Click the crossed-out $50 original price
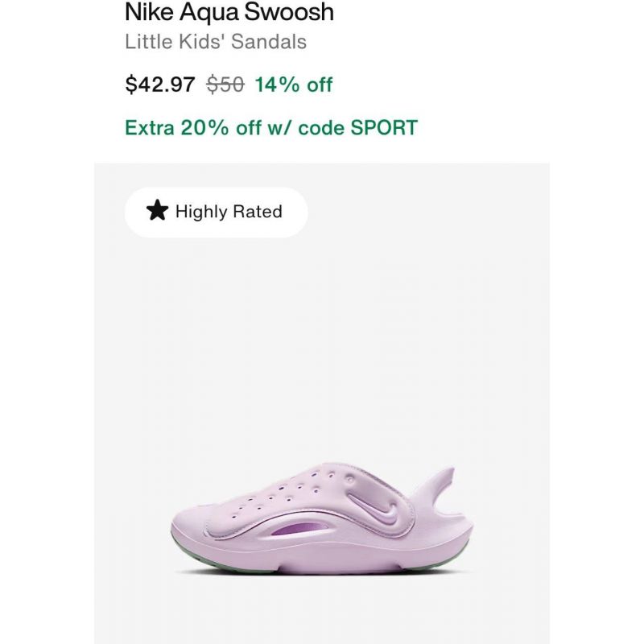The image size is (644, 644). (225, 85)
